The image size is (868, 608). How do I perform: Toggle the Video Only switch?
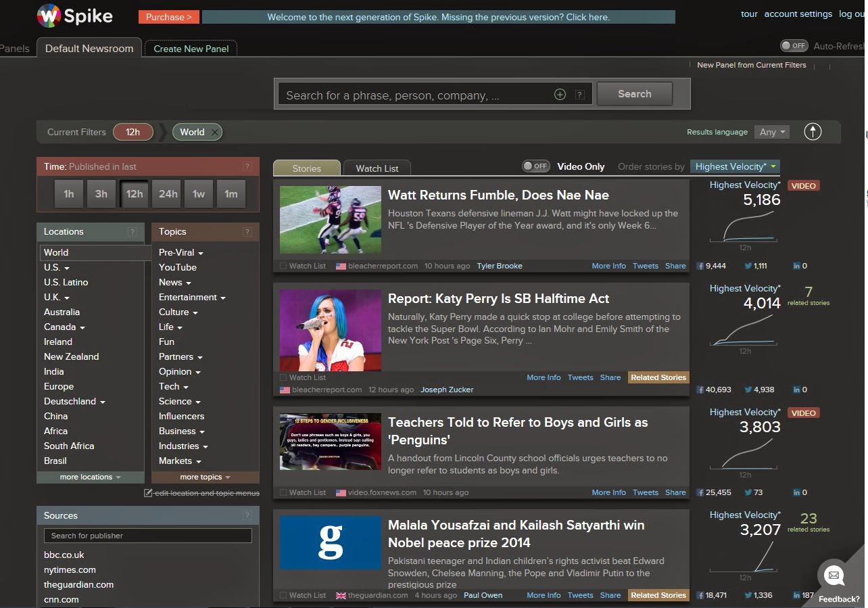pyautogui.click(x=535, y=166)
